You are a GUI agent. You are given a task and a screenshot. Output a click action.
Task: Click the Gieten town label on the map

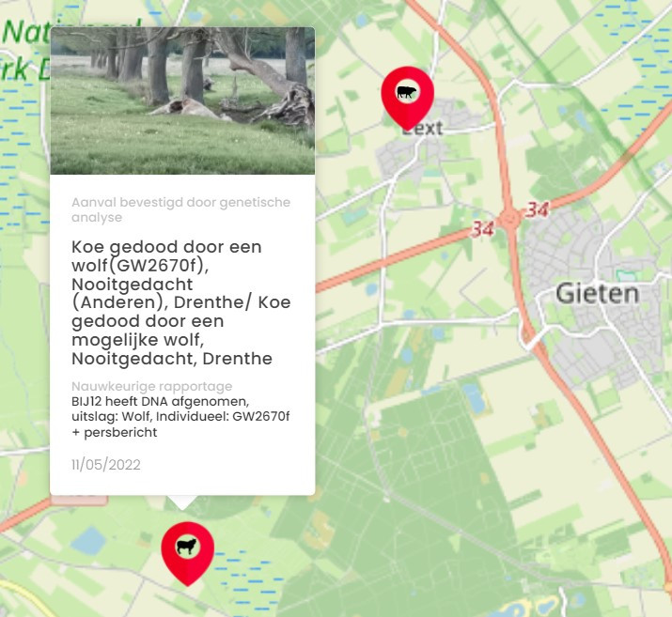[598, 294]
